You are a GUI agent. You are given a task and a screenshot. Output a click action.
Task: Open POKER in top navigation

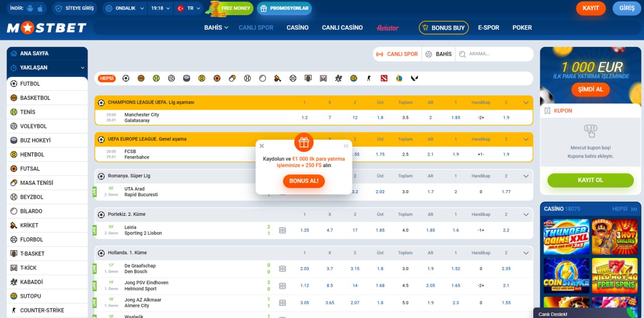(522, 28)
